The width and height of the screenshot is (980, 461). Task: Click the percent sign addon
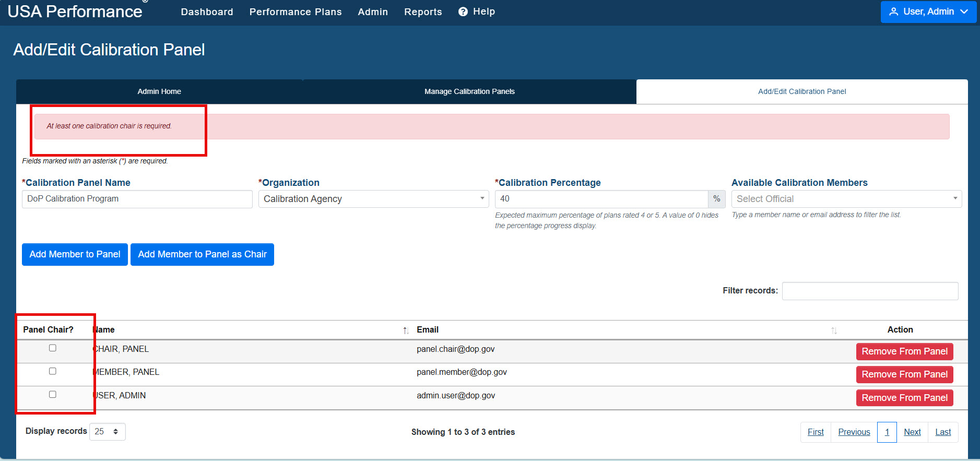click(716, 199)
